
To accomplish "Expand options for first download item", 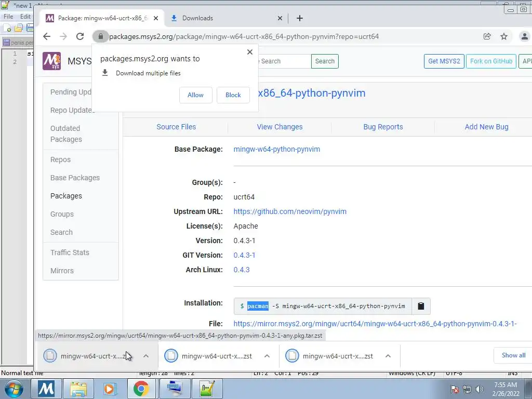I will [x=146, y=356].
